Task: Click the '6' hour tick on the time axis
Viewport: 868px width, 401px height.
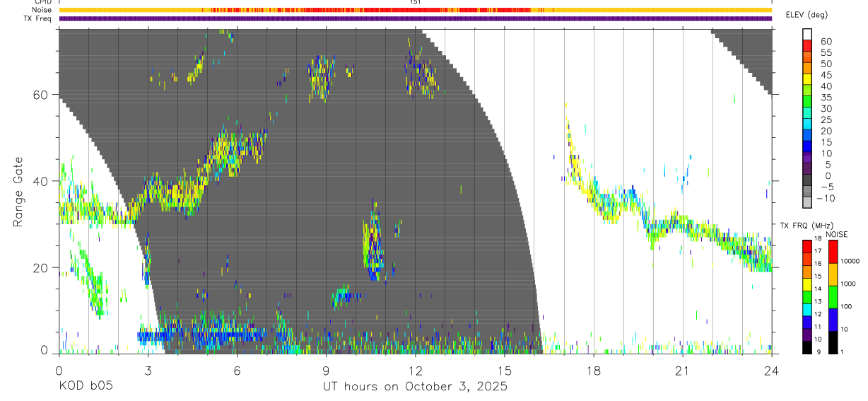Action: coord(237,371)
